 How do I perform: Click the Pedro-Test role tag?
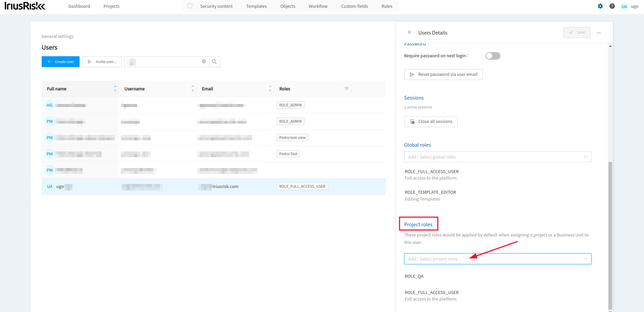(x=288, y=154)
